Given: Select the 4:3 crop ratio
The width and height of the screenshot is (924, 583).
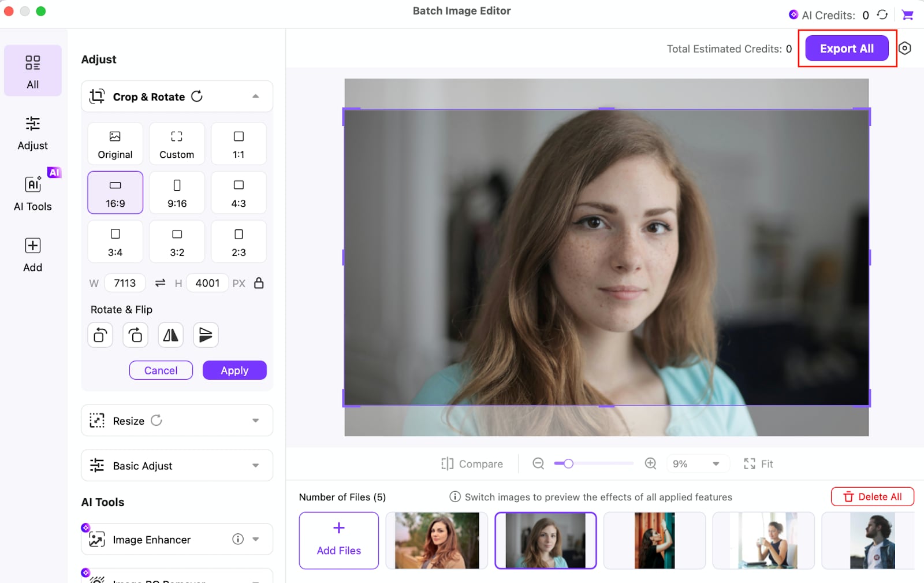Looking at the screenshot, I should pyautogui.click(x=239, y=192).
